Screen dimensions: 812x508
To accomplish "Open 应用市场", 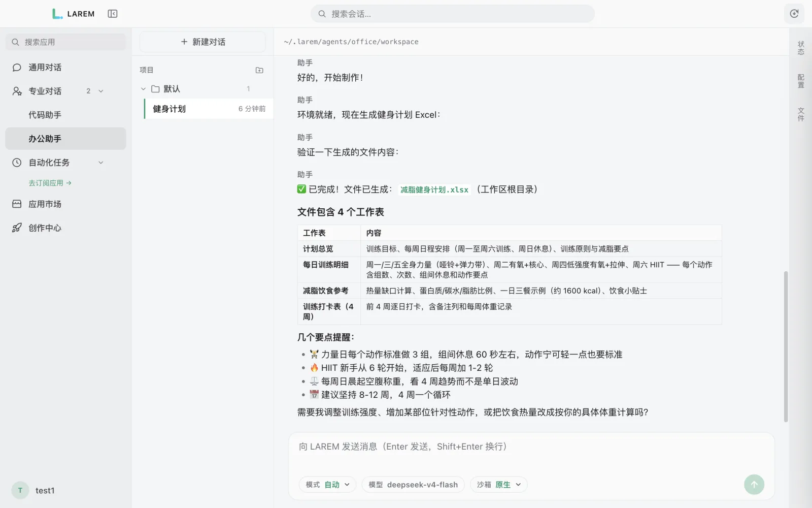I will point(65,204).
